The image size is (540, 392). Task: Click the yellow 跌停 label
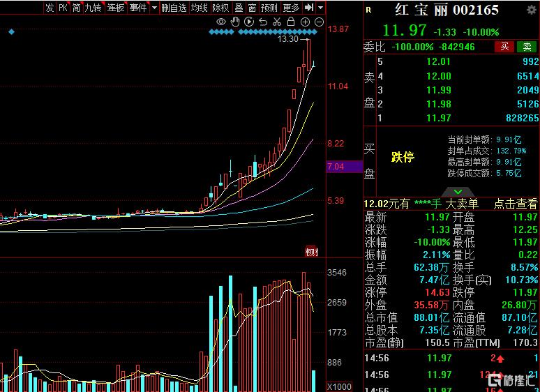click(x=403, y=157)
